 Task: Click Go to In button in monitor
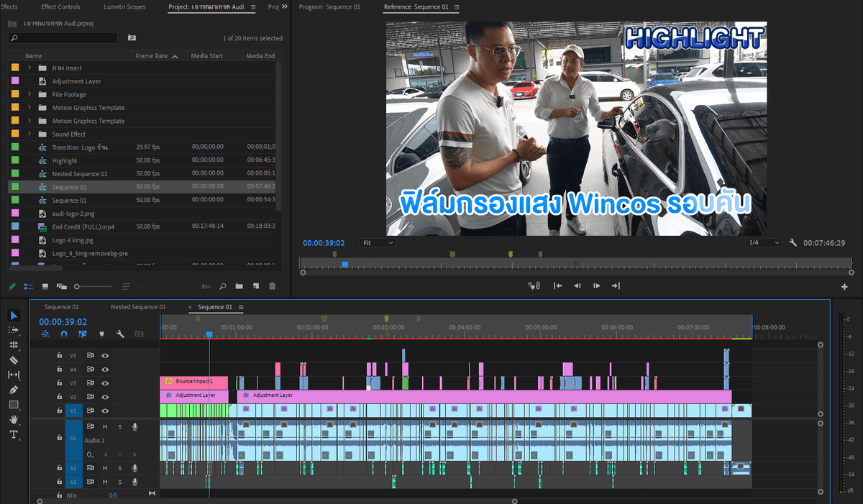coord(557,286)
